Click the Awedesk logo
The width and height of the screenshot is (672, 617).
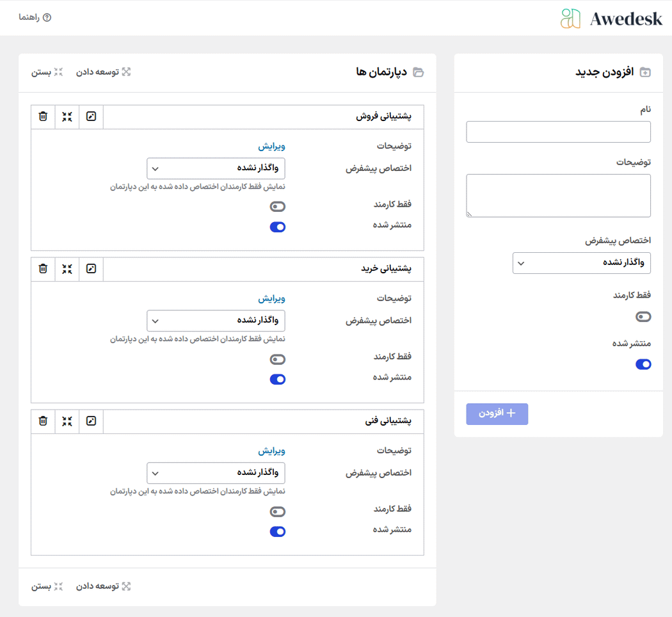(611, 19)
